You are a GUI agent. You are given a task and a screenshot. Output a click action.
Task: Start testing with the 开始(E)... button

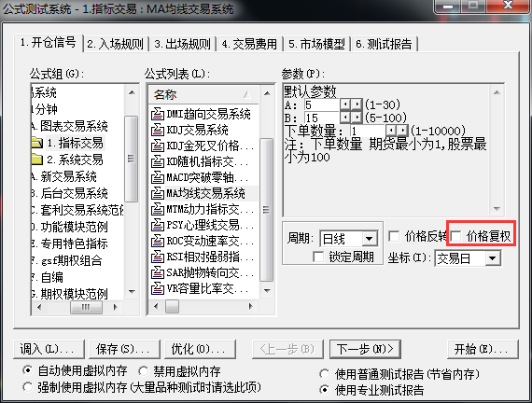coord(483,350)
